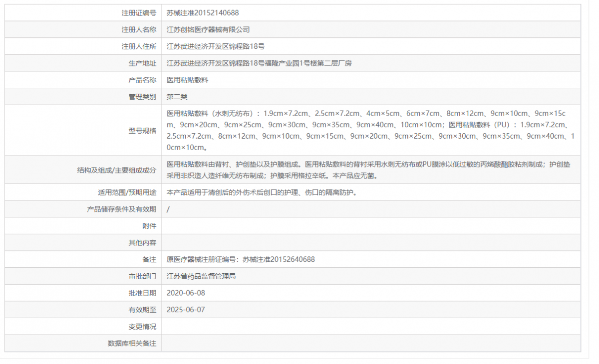Screen dimensions: 599x364
Task: Click the 数据库相关备注 label
Action: pos(132,343)
